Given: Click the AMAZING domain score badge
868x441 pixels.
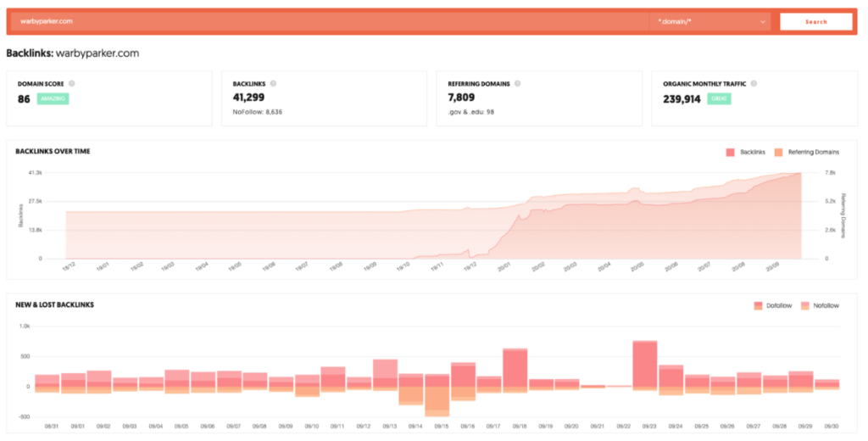Looking at the screenshot, I should click(x=53, y=98).
